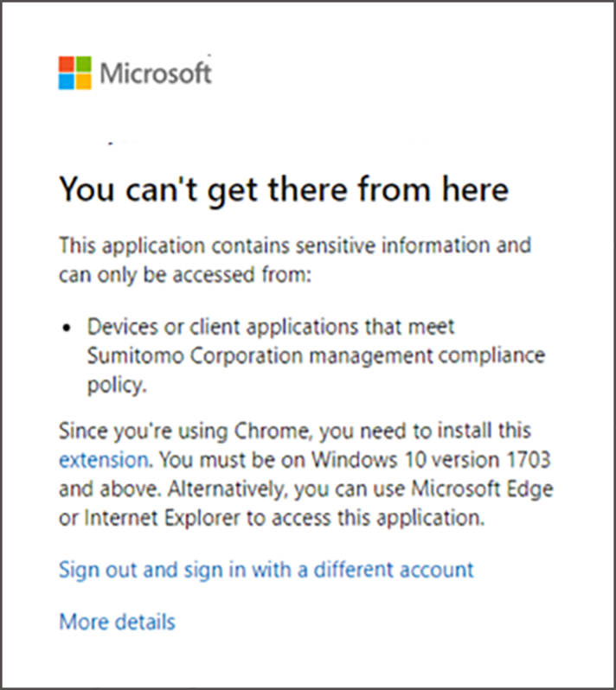The width and height of the screenshot is (616, 690).
Task: Click the Microsoft four-square logo
Action: point(74,73)
